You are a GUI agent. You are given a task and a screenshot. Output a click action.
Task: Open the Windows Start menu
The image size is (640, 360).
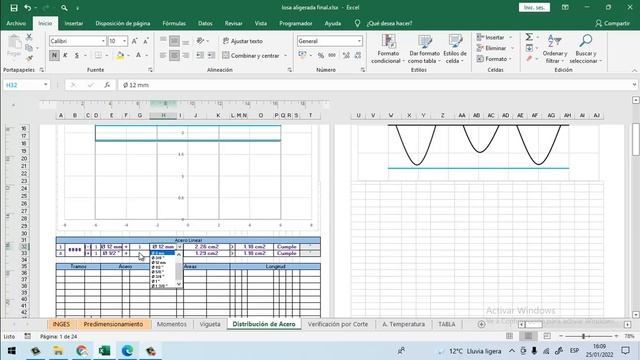(11, 351)
